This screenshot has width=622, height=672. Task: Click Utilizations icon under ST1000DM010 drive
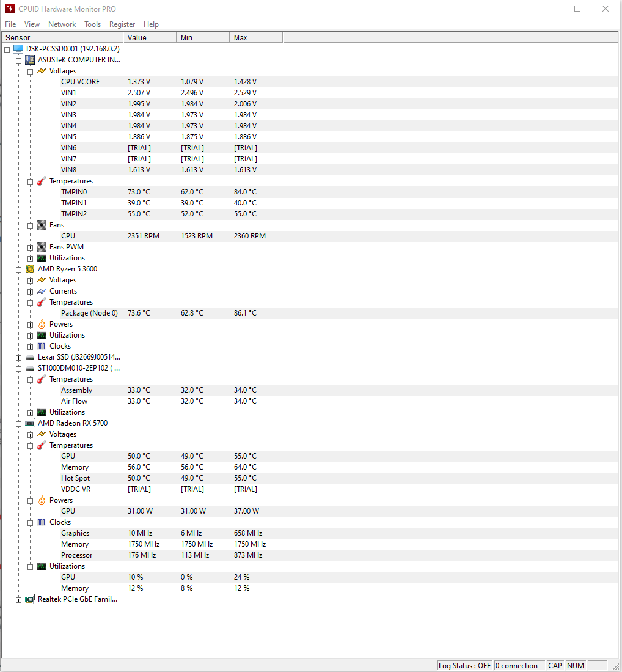[x=42, y=412]
